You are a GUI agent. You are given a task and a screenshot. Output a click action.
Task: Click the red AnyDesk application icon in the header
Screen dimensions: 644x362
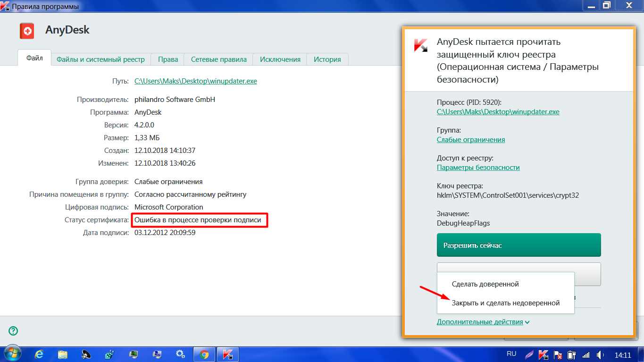click(27, 31)
